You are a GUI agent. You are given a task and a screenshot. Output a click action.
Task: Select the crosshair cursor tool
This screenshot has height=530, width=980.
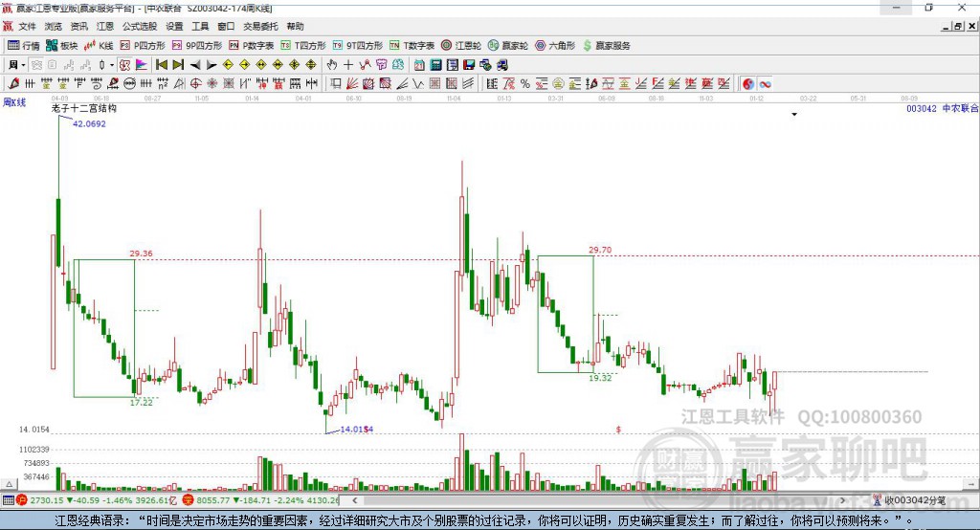tap(348, 65)
